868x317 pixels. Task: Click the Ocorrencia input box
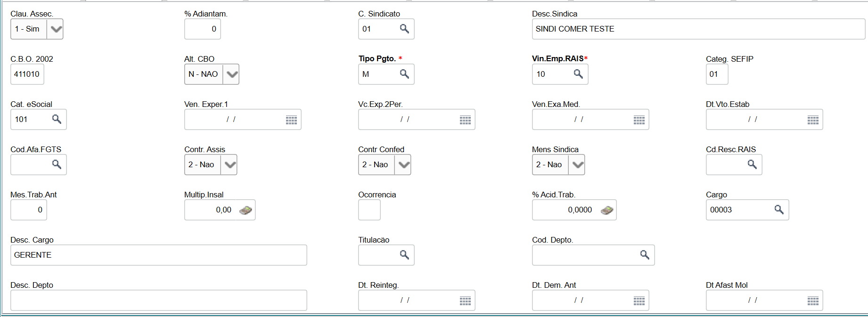tap(369, 210)
